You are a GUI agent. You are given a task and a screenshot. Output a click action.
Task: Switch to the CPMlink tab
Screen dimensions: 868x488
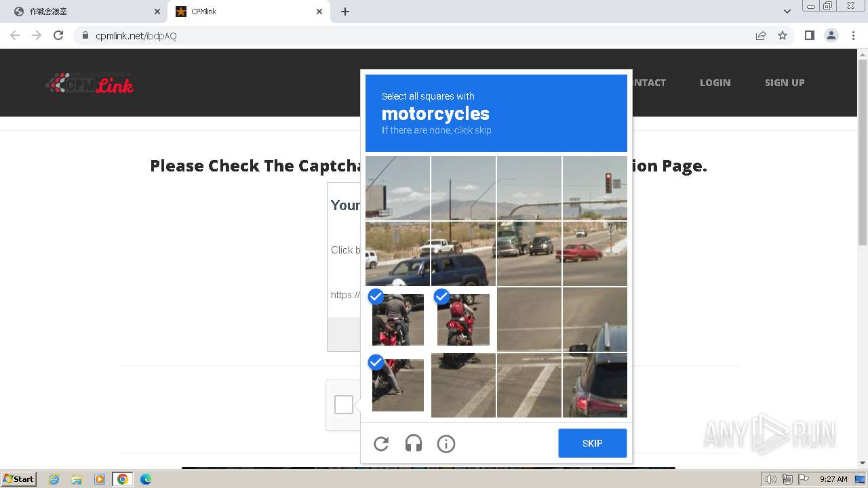[x=248, y=12]
